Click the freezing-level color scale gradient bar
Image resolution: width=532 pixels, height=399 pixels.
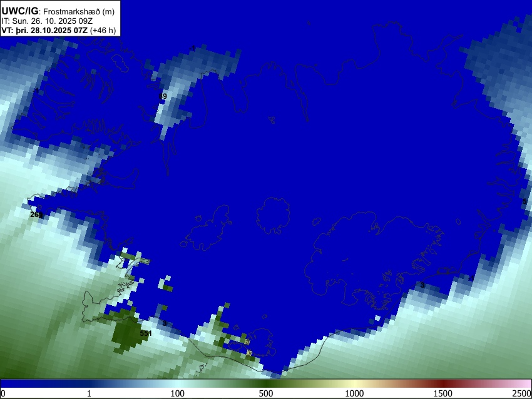click(x=266, y=383)
